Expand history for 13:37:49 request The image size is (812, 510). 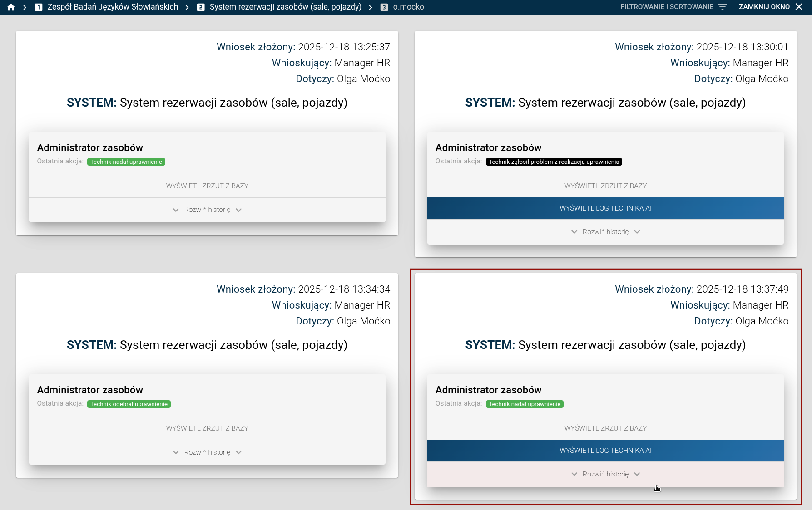click(605, 474)
